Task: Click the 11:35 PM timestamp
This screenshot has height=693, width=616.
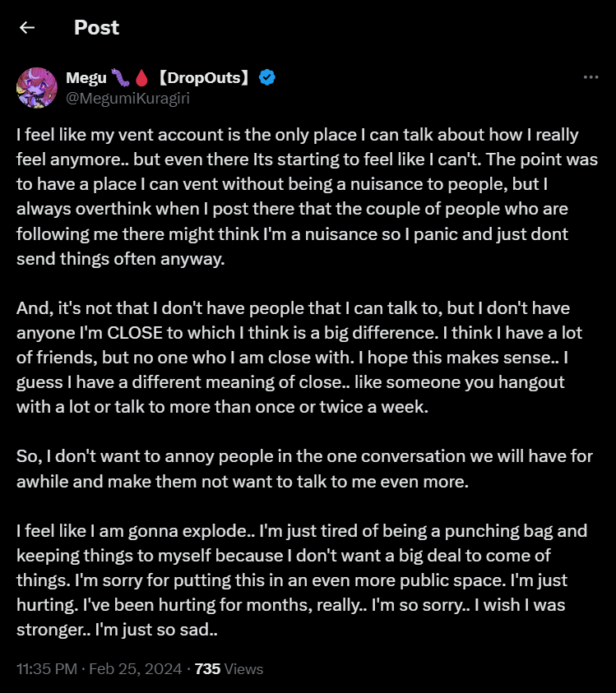Action: pos(47,668)
